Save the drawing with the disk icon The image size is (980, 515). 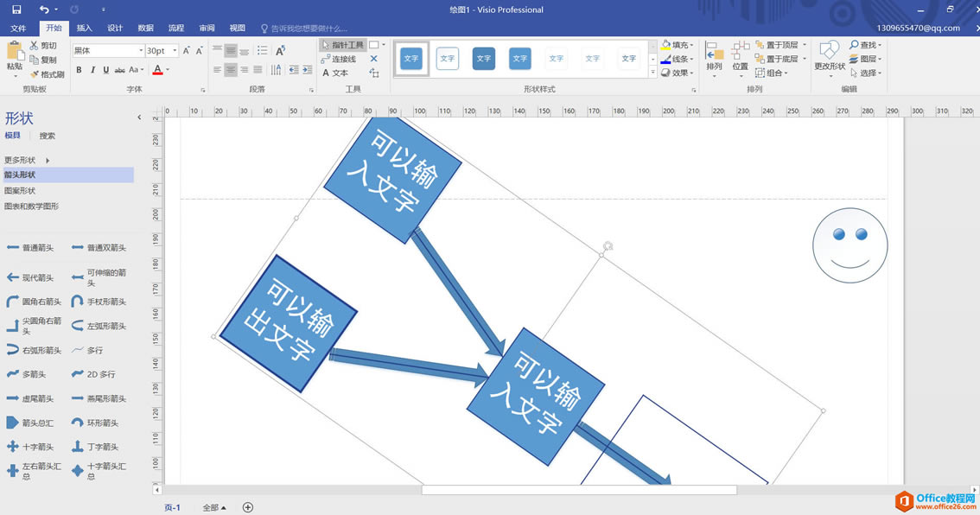pos(16,10)
